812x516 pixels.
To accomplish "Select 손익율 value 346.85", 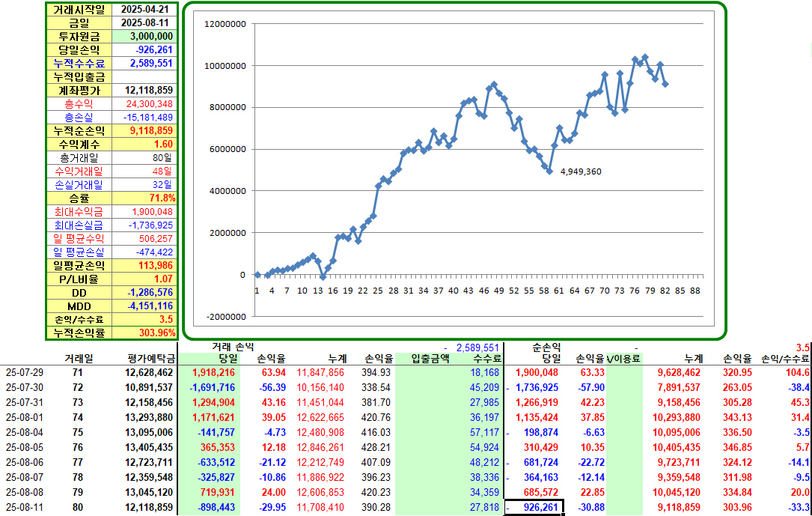I will click(x=737, y=447).
